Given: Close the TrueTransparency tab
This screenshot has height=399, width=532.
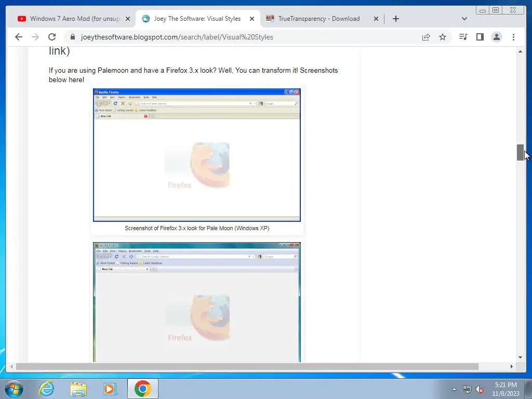Looking at the screenshot, I should coord(376,19).
